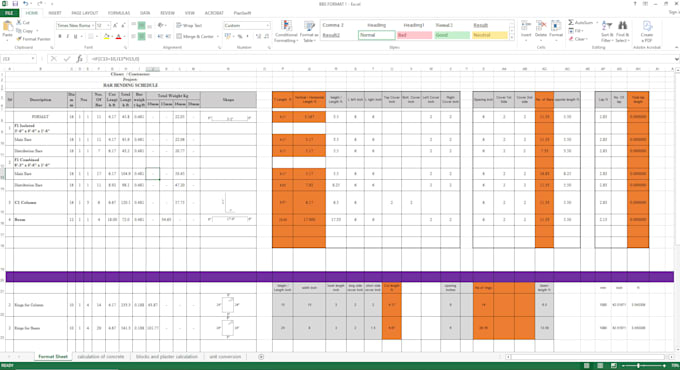Open the Times New Roman font dropdown
Image resolution: width=680 pixels, height=370 pixels.
[x=92, y=26]
